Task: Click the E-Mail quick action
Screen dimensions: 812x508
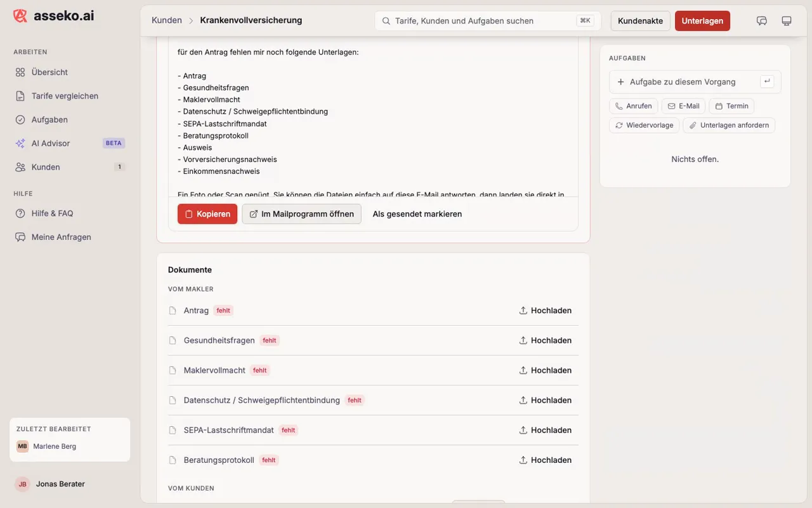Action: click(x=683, y=106)
